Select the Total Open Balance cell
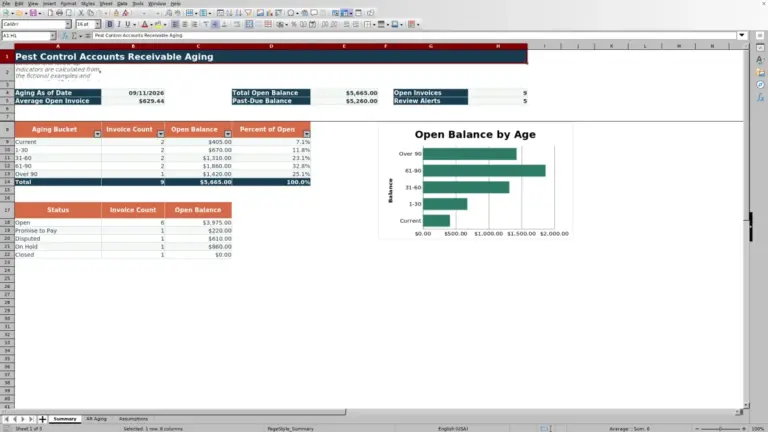The height and width of the screenshot is (432, 768). pyautogui.click(x=271, y=93)
